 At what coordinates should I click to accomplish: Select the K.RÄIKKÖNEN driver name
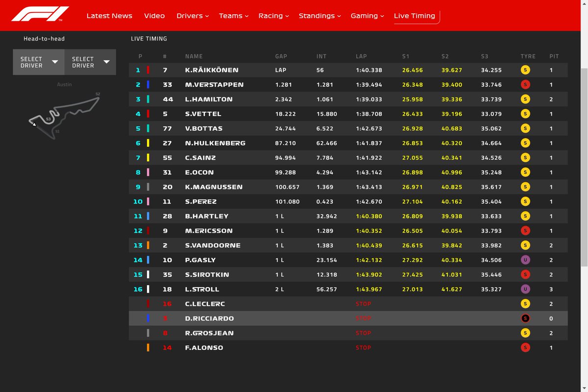[211, 70]
